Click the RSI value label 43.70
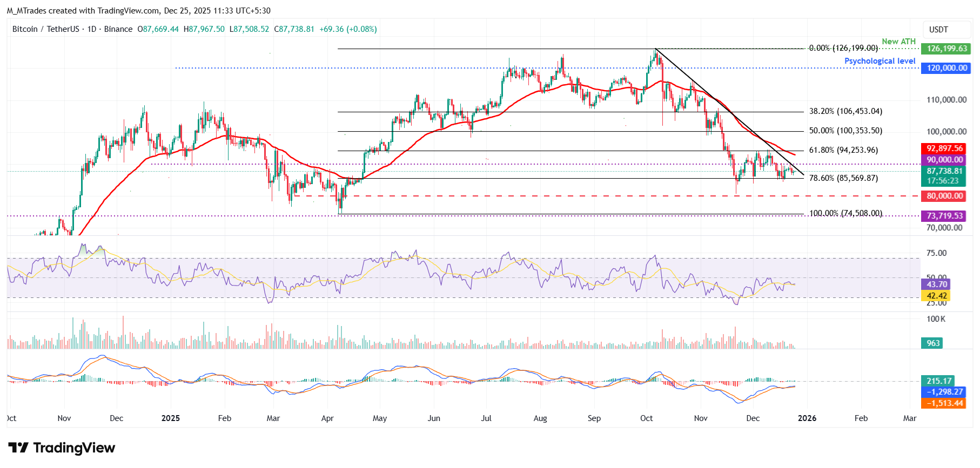Image resolution: width=980 pixels, height=468 pixels. coord(936,284)
